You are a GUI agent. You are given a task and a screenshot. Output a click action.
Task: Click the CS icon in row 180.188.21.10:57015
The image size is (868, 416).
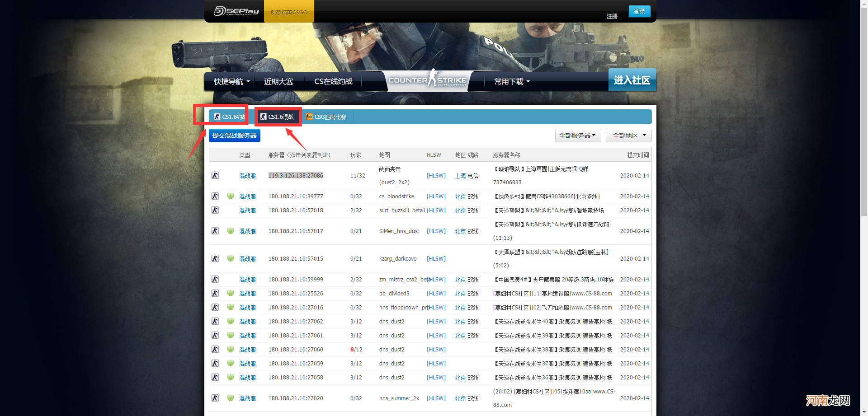click(215, 258)
